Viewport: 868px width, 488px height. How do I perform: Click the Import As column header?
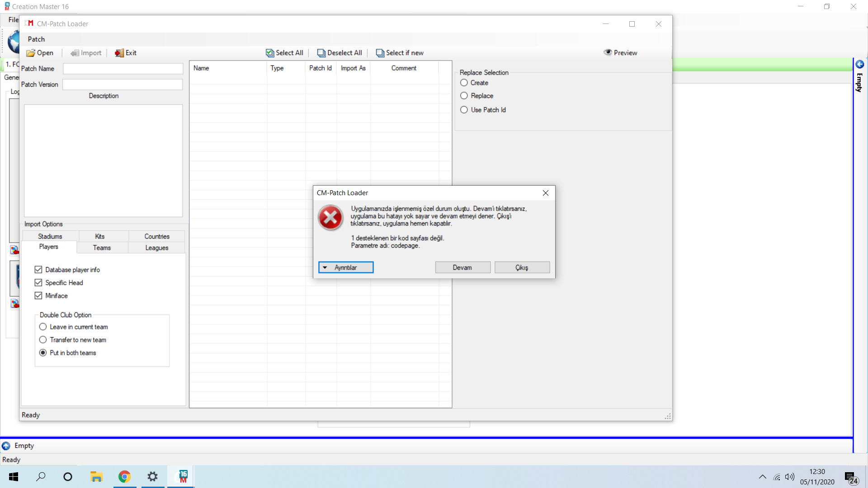pos(353,68)
